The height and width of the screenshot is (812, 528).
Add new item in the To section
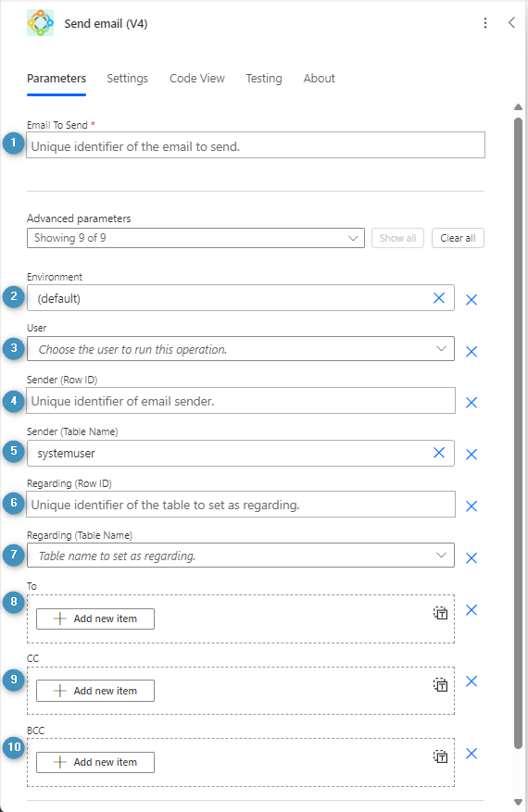(95, 618)
